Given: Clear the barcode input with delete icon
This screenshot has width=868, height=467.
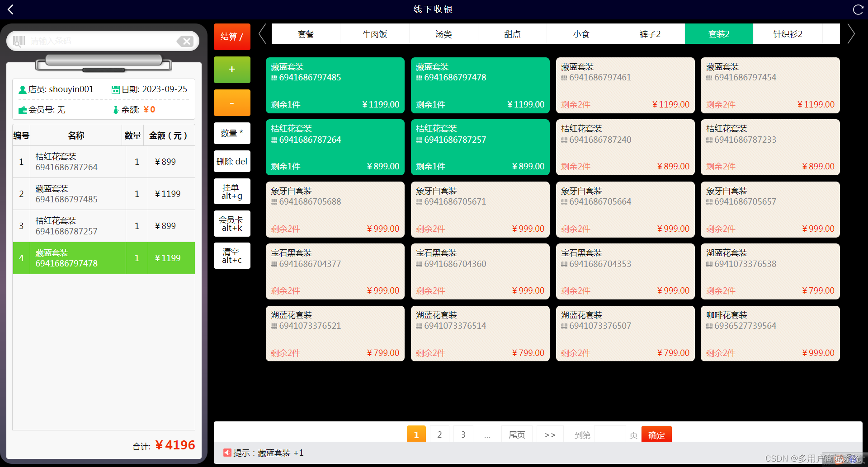Looking at the screenshot, I should pos(185,41).
